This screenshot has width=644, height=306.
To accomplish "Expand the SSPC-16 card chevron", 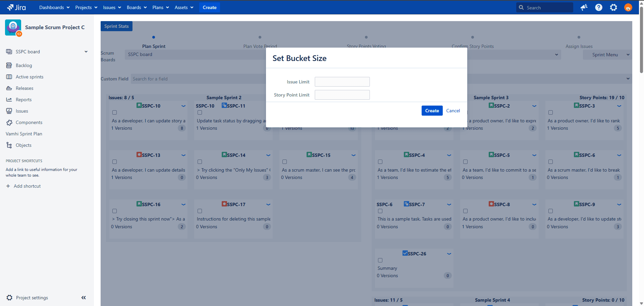I will pyautogui.click(x=183, y=204).
